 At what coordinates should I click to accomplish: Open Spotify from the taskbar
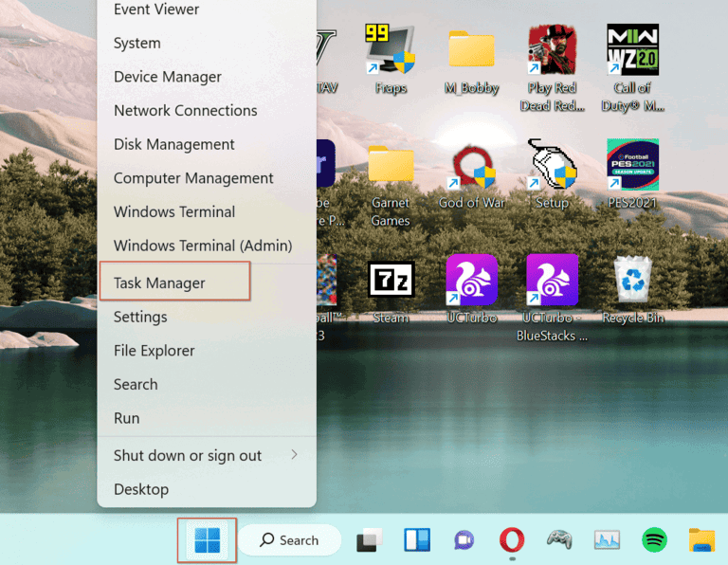tap(654, 540)
